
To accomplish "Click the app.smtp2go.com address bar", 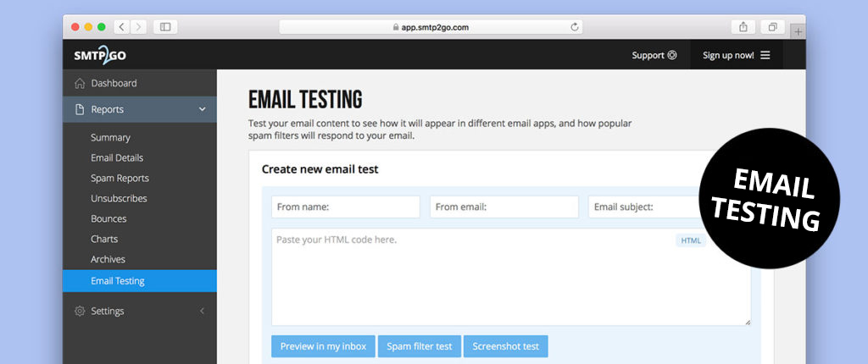I will [431, 26].
